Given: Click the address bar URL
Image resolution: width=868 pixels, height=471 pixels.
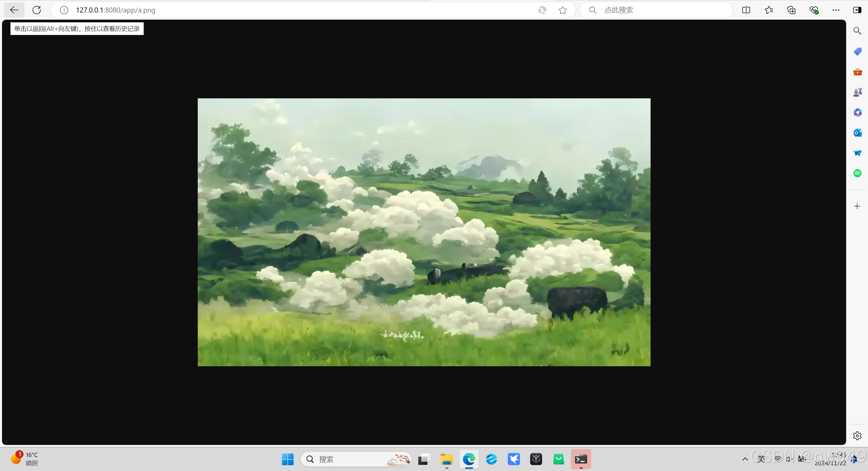Looking at the screenshot, I should pyautogui.click(x=115, y=10).
